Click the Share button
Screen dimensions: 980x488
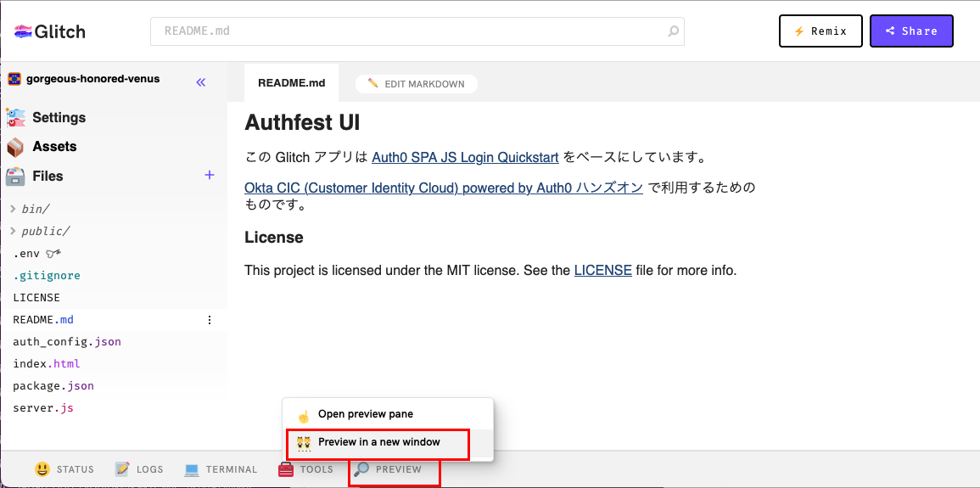(911, 31)
